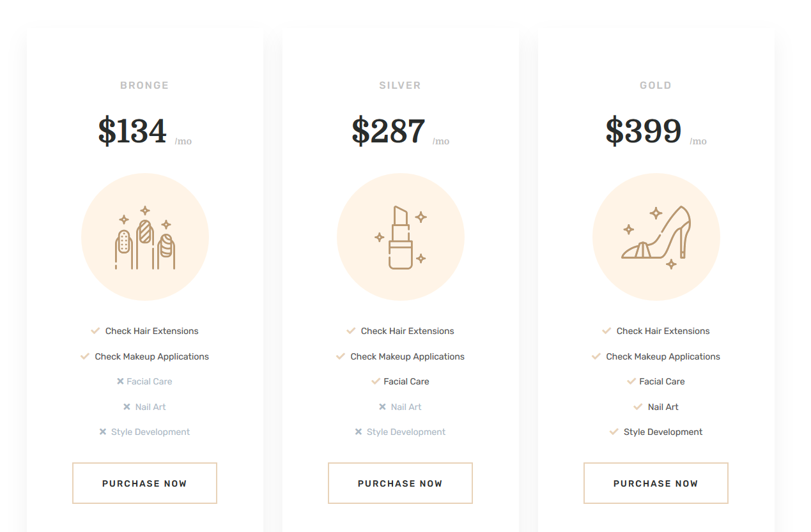Click the $399 price in Gold plan

point(644,131)
